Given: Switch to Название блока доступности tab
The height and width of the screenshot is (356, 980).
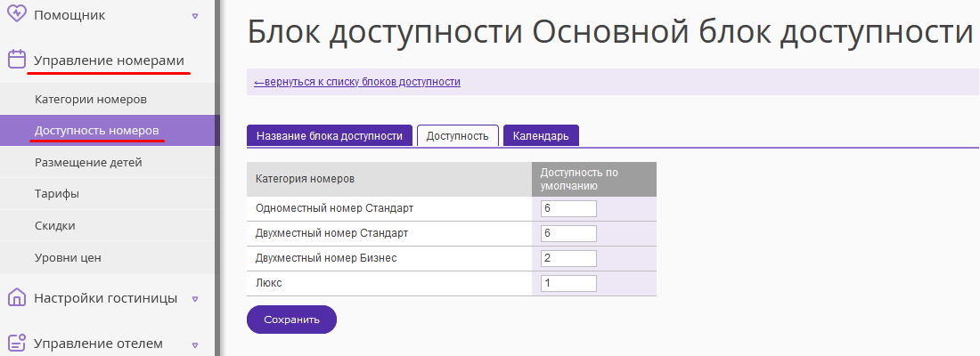Looking at the screenshot, I should [x=330, y=135].
